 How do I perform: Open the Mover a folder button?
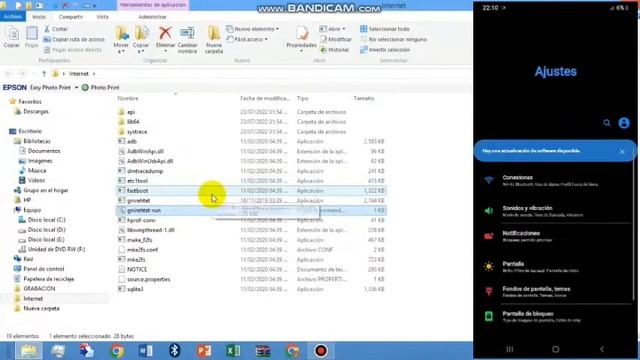(121, 40)
